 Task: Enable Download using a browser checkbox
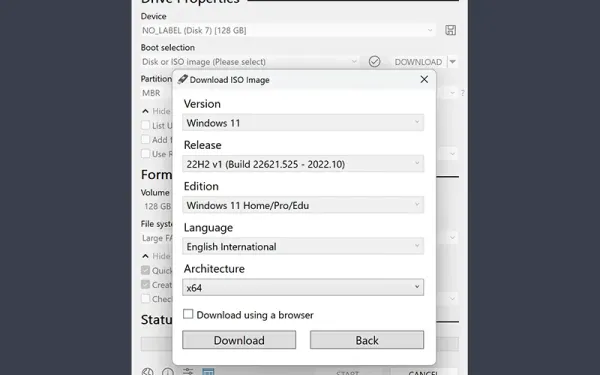(x=188, y=314)
